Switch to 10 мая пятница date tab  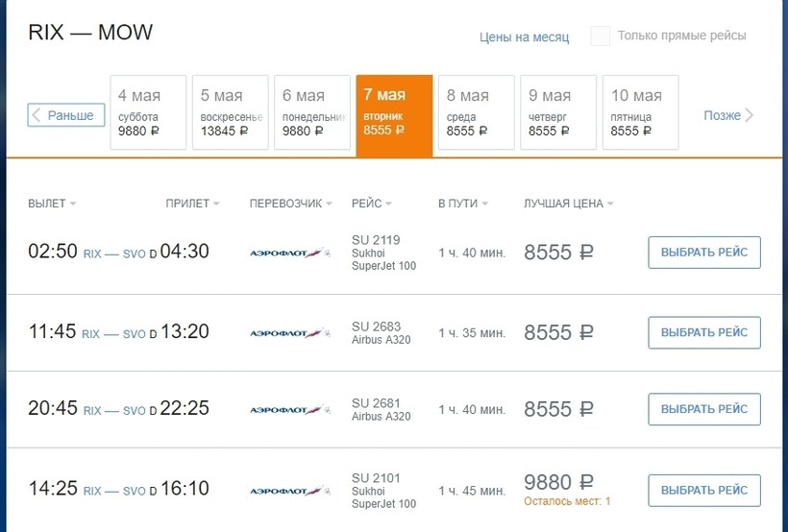(640, 112)
